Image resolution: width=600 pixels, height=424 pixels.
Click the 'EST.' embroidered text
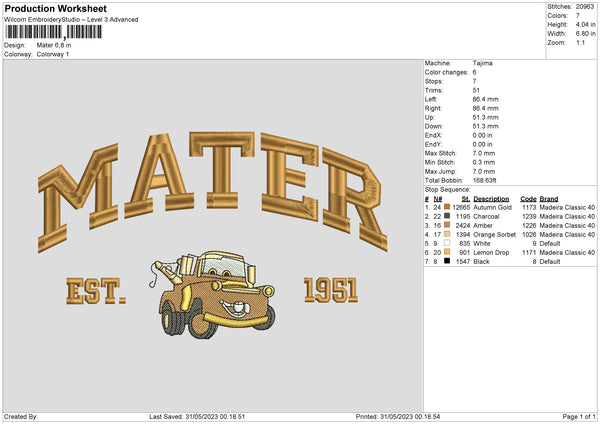96,291
